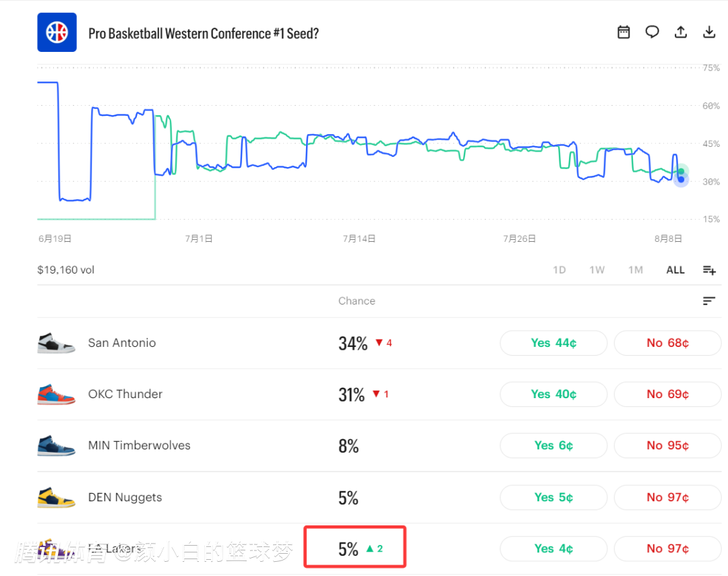The width and height of the screenshot is (728, 576).
Task: Click the Chance column header
Action: (357, 300)
